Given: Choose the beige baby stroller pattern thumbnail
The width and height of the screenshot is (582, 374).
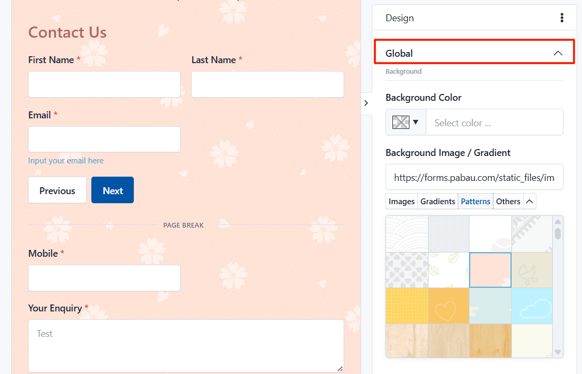Looking at the screenshot, I should 532,270.
